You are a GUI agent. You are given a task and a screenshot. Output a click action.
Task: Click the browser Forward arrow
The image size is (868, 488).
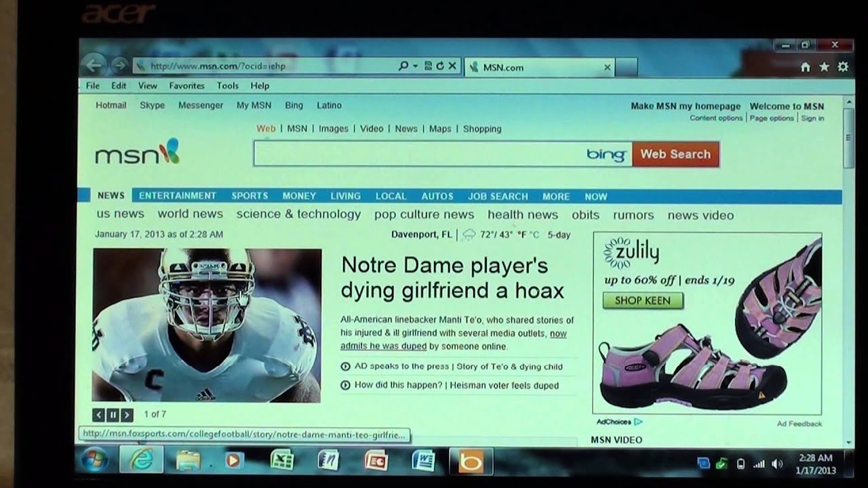pos(119,65)
